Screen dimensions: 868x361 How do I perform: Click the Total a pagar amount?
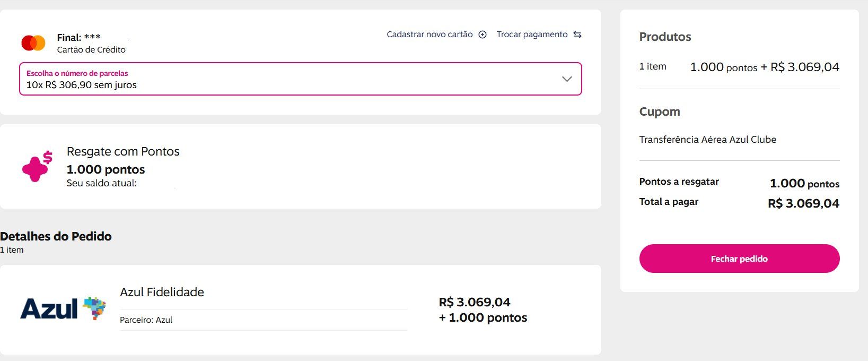803,203
